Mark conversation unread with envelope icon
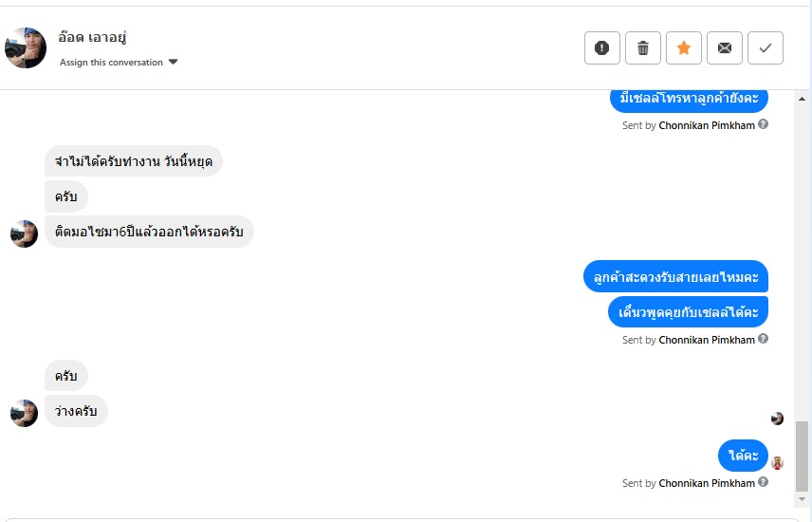This screenshot has width=812, height=522. tap(725, 47)
